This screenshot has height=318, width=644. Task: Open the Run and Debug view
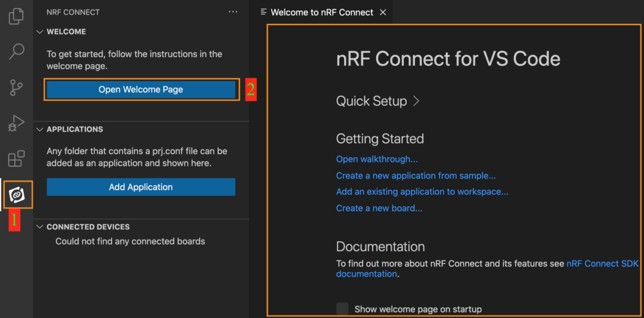[16, 123]
